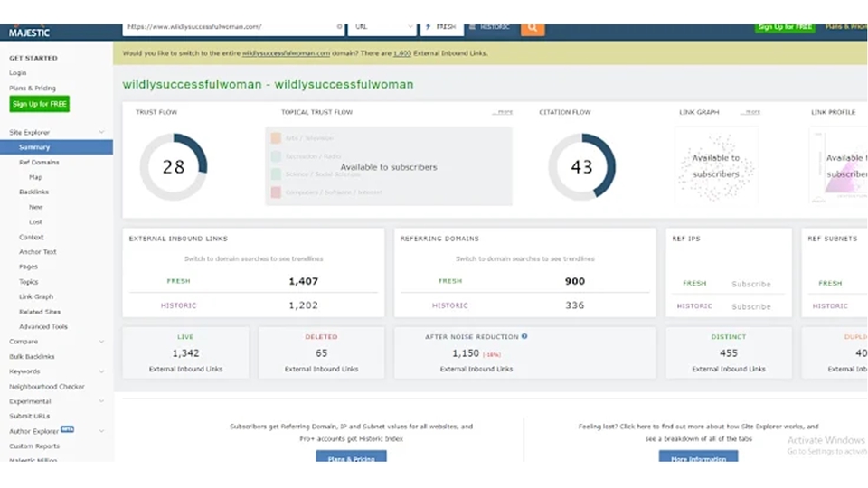Click the URL input field
The height and width of the screenshot is (488, 868).
pyautogui.click(x=232, y=28)
